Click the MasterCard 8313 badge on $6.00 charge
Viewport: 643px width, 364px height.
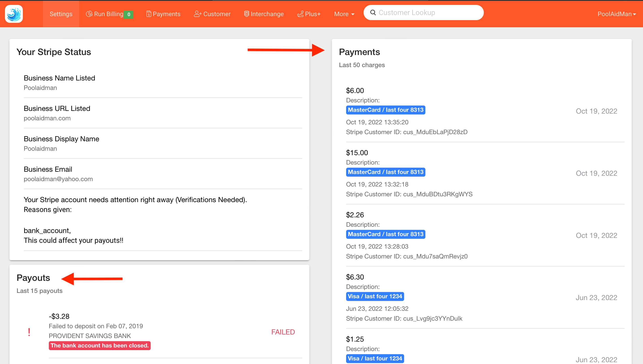tap(386, 110)
